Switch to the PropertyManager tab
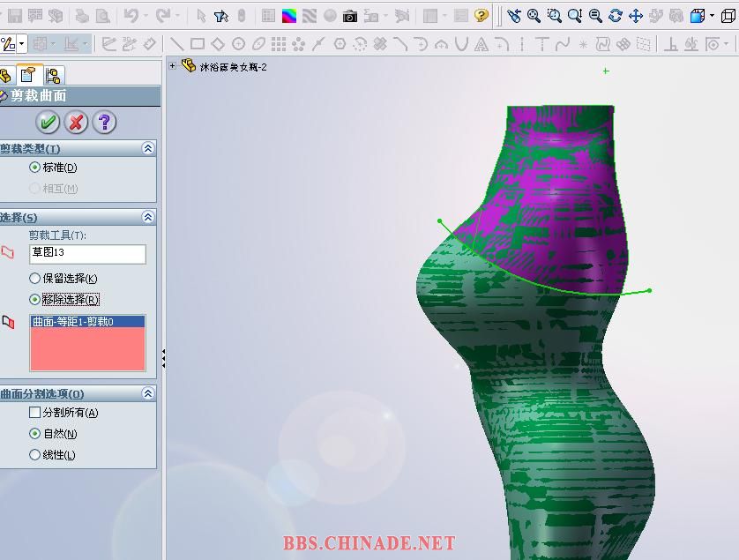The height and width of the screenshot is (560, 739). pos(29,75)
